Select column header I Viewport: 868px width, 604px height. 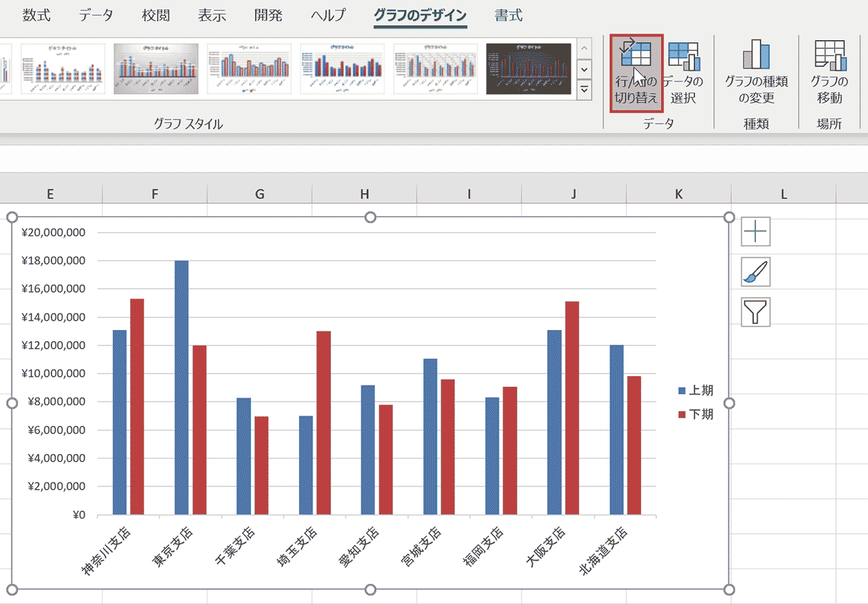pos(469,194)
